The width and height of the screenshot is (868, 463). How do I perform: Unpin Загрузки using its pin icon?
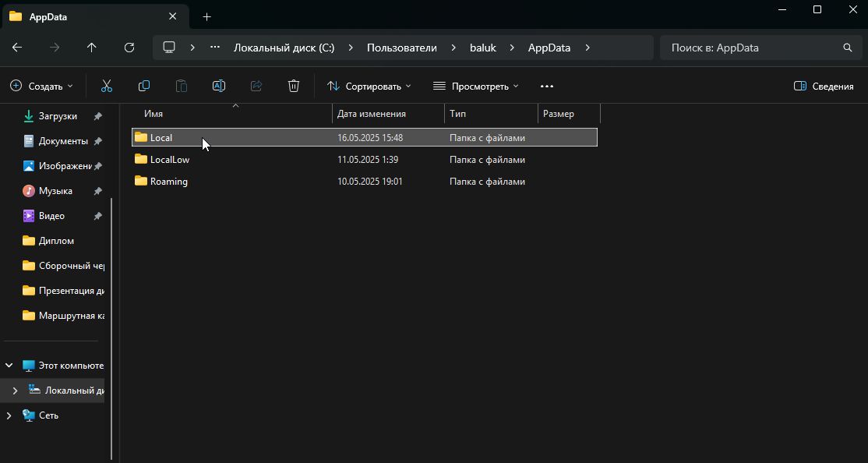tap(98, 116)
